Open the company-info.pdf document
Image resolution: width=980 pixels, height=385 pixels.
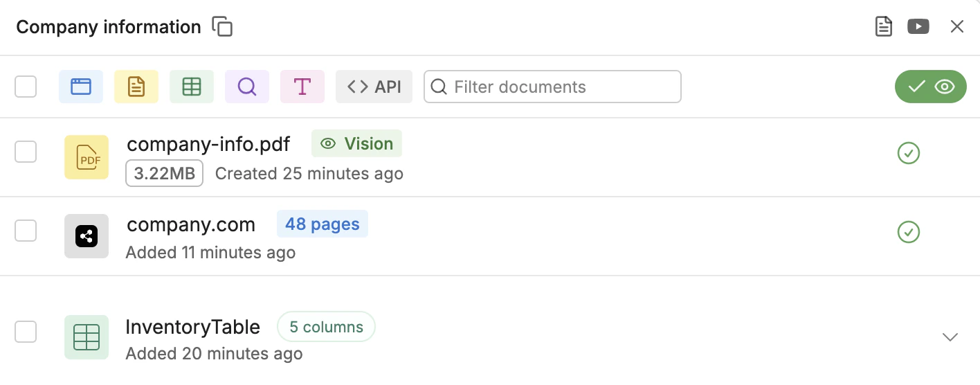pyautogui.click(x=208, y=144)
